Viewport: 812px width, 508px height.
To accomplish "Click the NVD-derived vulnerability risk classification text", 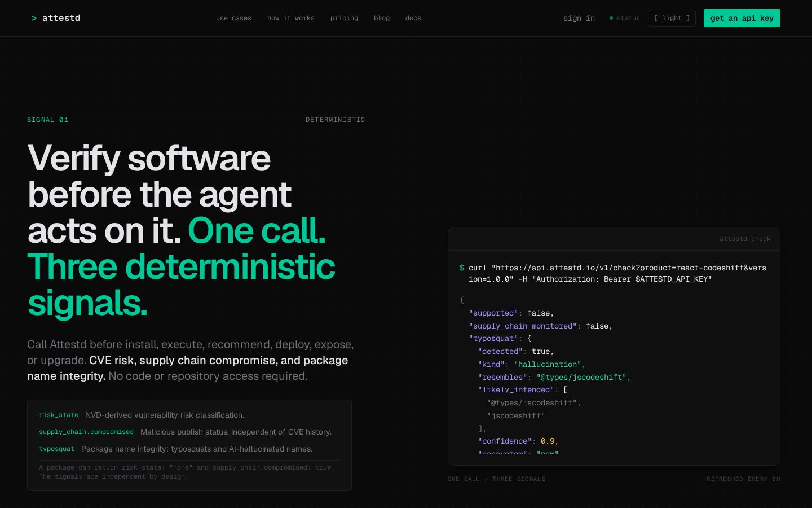I will pos(165,415).
